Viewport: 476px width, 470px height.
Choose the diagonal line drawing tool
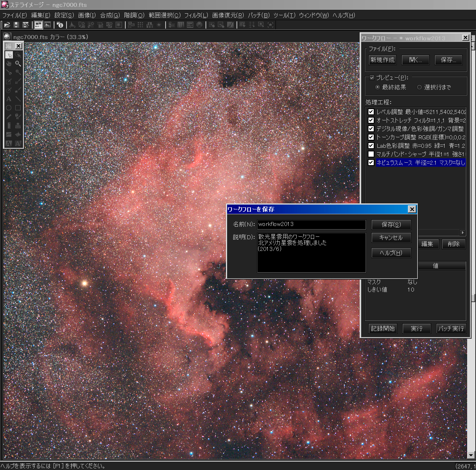[18, 99]
